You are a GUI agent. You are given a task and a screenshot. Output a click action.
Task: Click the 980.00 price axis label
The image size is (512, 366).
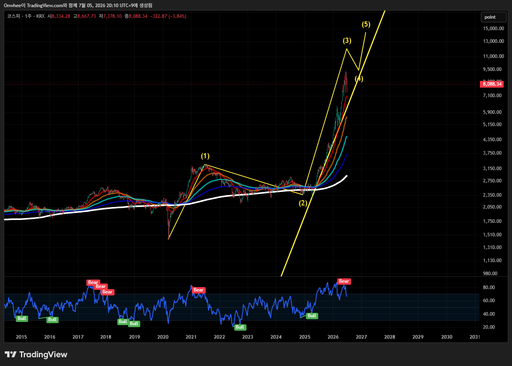click(490, 273)
